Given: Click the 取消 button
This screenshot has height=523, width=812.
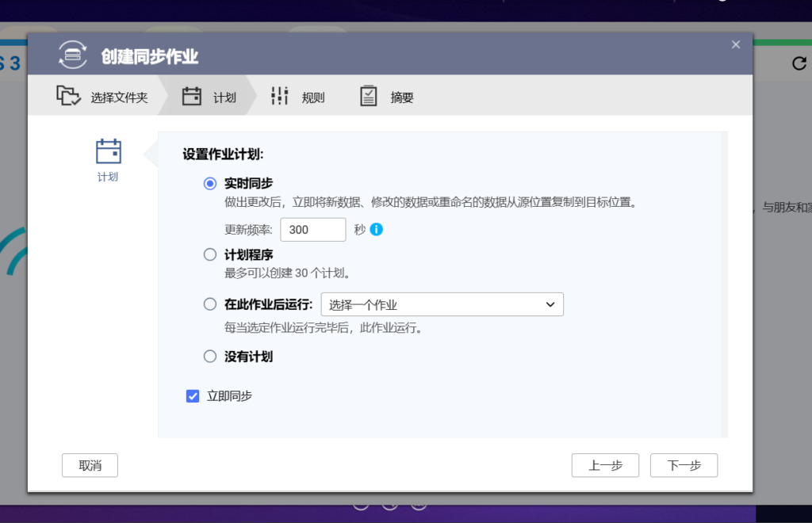Looking at the screenshot, I should [x=90, y=465].
